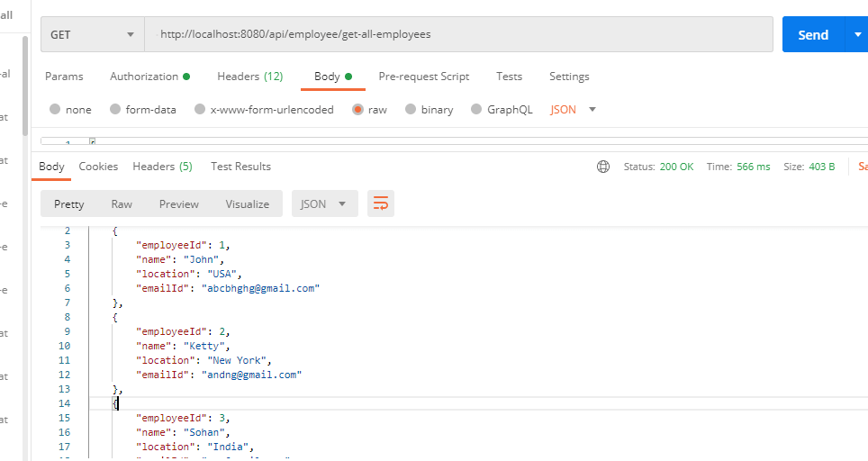Click the "employeeId": 2 line
The image size is (868, 461).
click(x=183, y=331)
